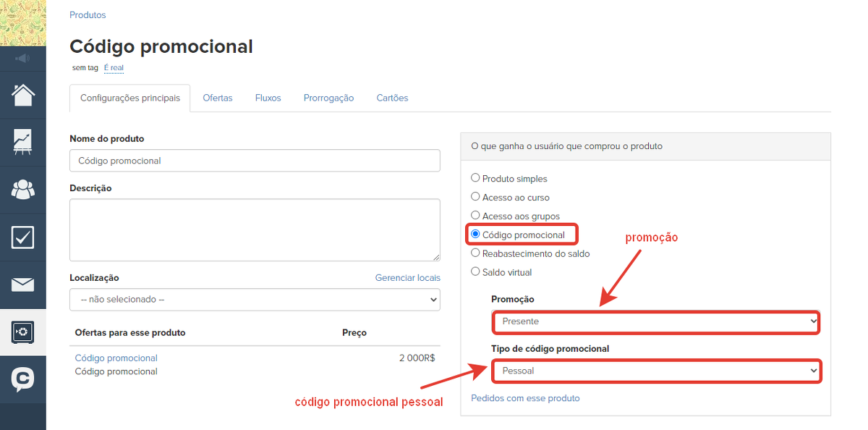
Task: Click the Nome do produto text field
Action: (x=255, y=161)
